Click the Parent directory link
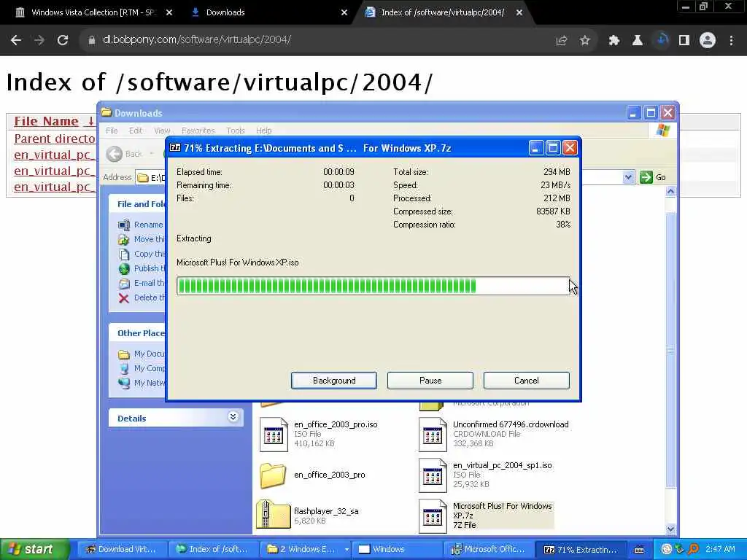The width and height of the screenshot is (747, 560). coord(54,139)
